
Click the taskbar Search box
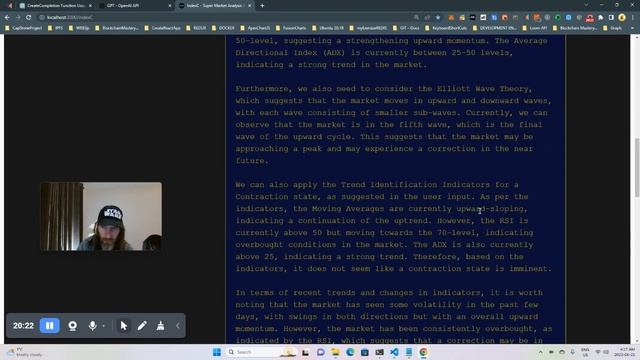(261, 352)
